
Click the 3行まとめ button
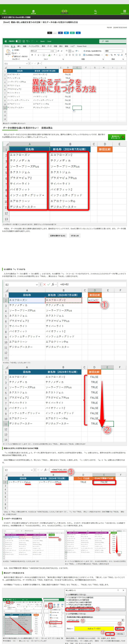click(x=75, y=235)
